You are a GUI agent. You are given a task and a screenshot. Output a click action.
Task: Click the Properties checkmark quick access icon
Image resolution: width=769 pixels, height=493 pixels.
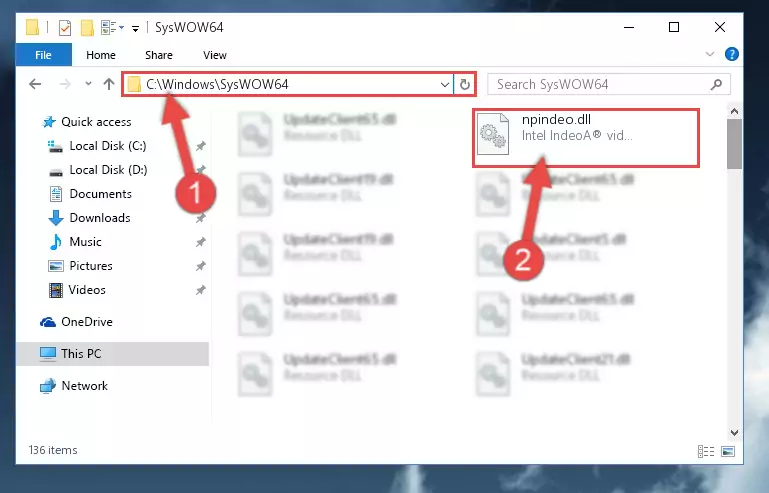tap(65, 27)
